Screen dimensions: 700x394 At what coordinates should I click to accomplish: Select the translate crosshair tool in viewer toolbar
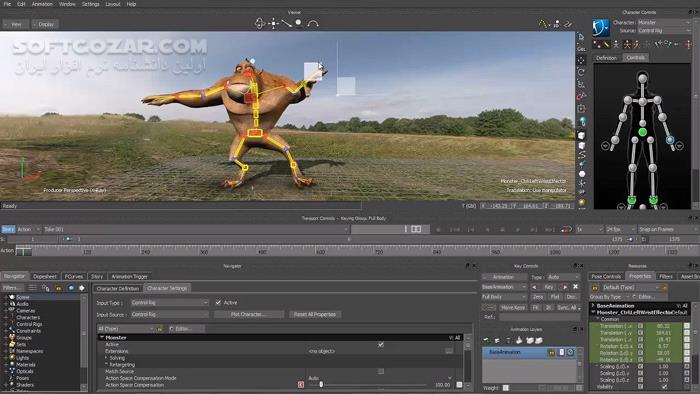[273, 23]
